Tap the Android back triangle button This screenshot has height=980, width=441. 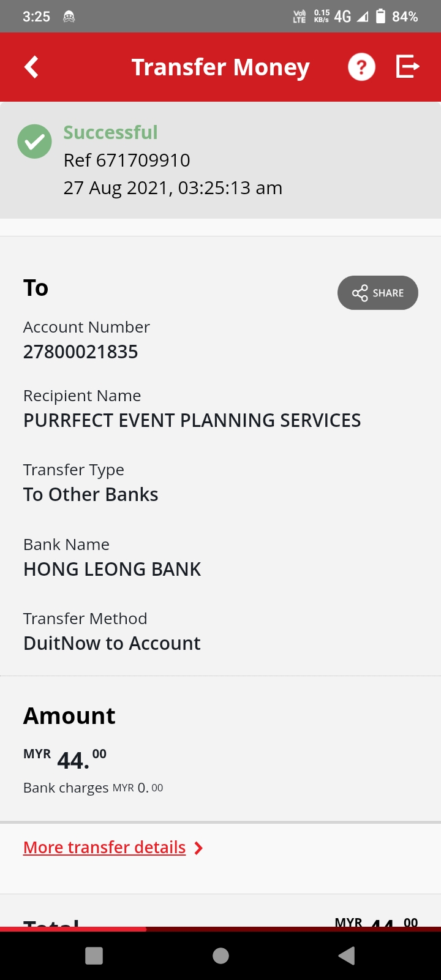pyautogui.click(x=347, y=956)
